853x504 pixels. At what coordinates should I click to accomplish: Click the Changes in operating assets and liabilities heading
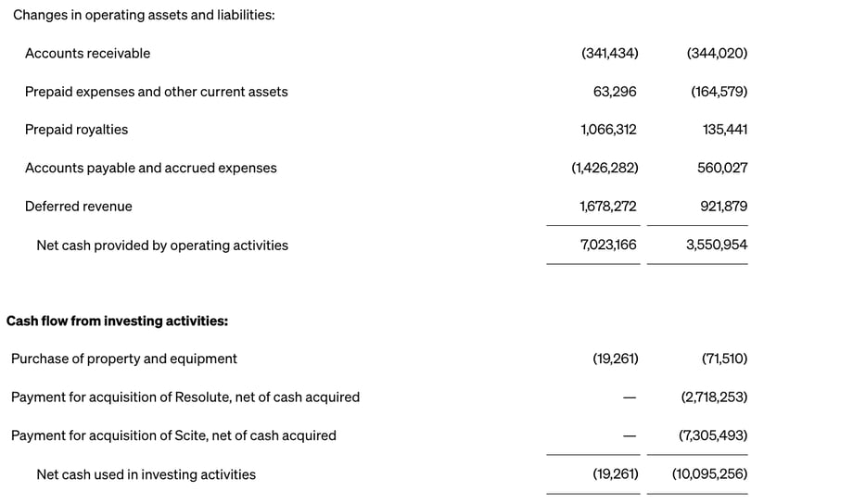(x=144, y=16)
